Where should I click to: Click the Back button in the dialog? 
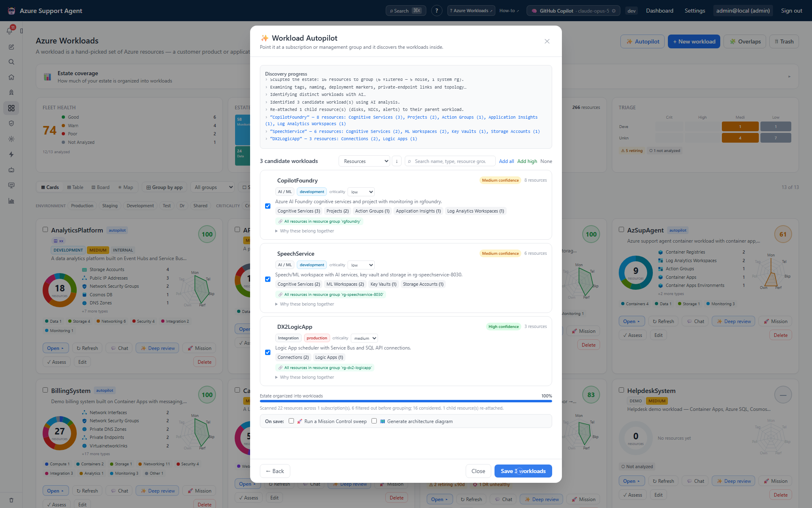275,471
